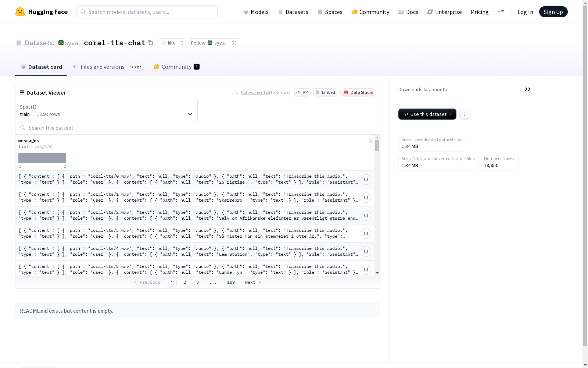Click the Dataset Viewer table icon
Image resolution: width=588 pixels, height=368 pixels.
click(22, 92)
